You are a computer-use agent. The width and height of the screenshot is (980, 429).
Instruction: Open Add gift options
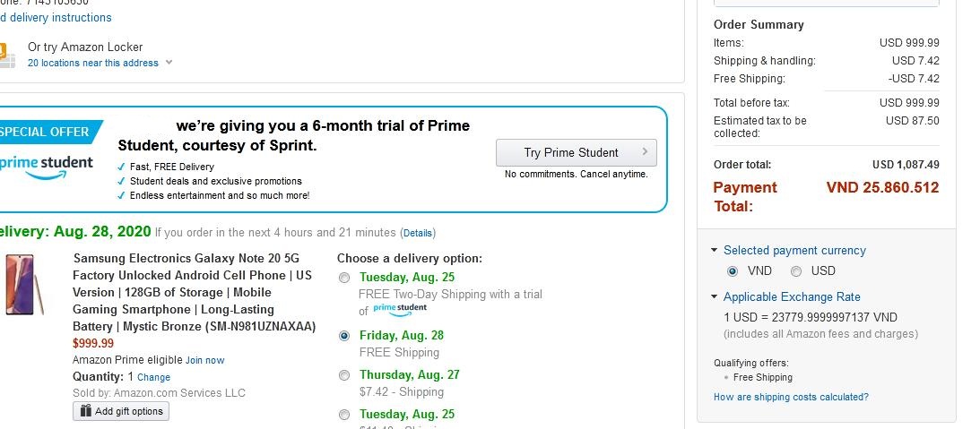click(121, 411)
